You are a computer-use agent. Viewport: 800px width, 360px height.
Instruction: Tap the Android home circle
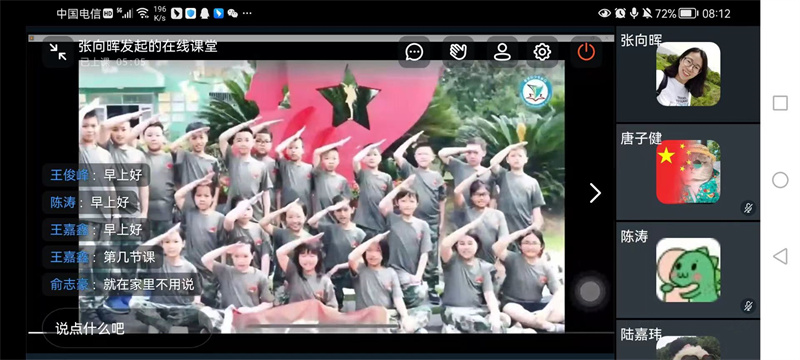(780, 180)
